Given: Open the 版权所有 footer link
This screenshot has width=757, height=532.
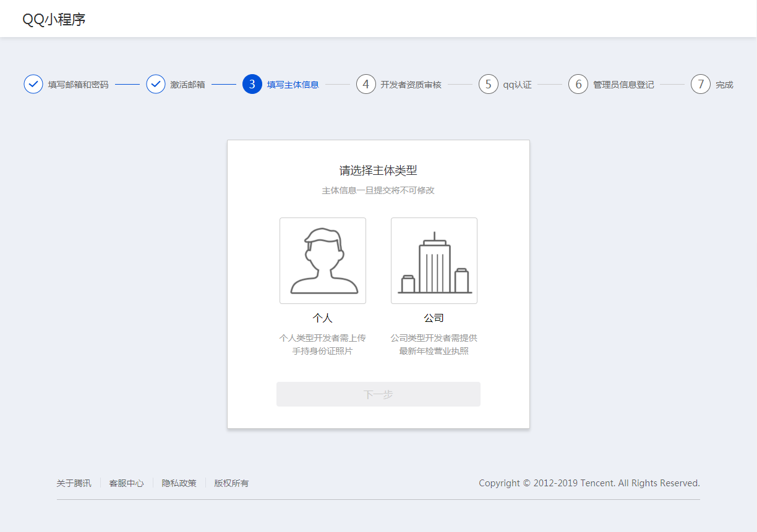Looking at the screenshot, I should click(232, 483).
